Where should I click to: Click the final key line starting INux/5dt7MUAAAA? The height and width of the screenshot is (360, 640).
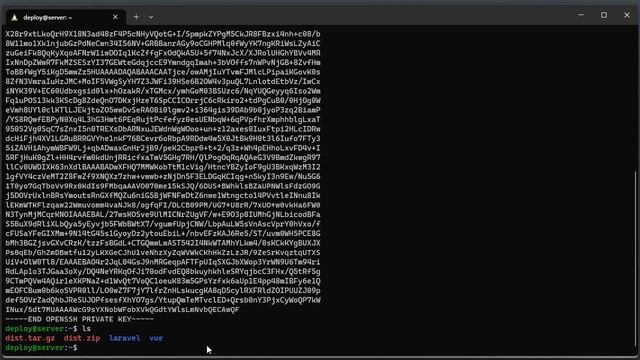click(x=122, y=310)
